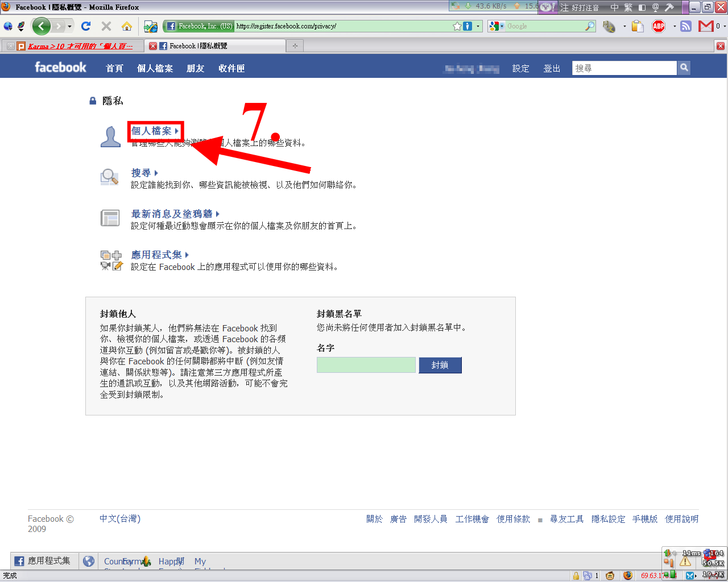This screenshot has height=582, width=728.
Task: Click the globe icon in Facebook bottom bar
Action: [x=89, y=561]
